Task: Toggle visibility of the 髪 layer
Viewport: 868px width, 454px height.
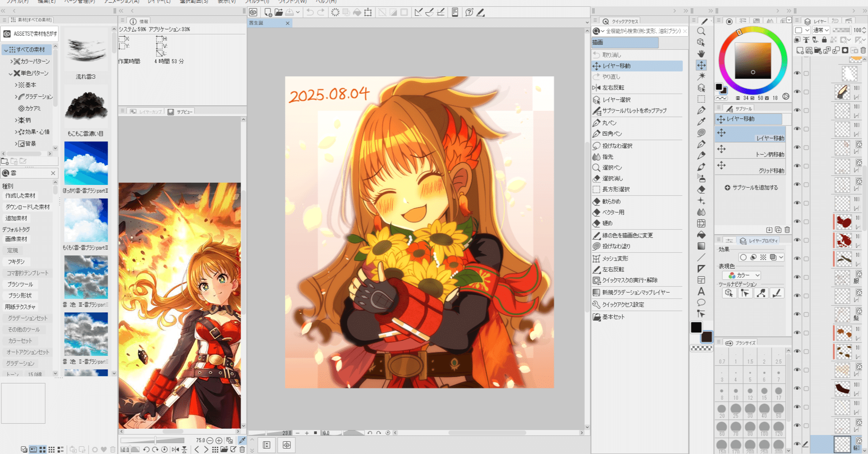Action: (x=797, y=314)
